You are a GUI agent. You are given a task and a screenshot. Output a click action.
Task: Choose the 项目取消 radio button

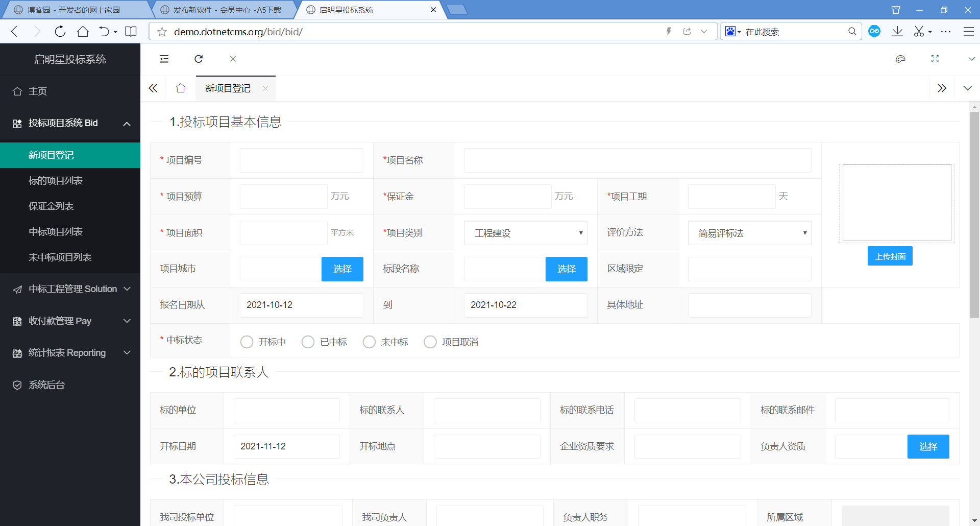click(431, 342)
